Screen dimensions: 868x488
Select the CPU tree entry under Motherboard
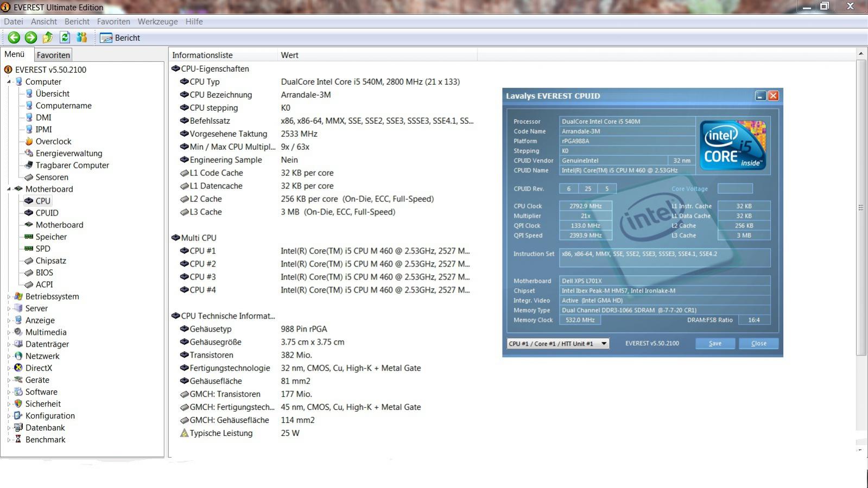tap(43, 201)
